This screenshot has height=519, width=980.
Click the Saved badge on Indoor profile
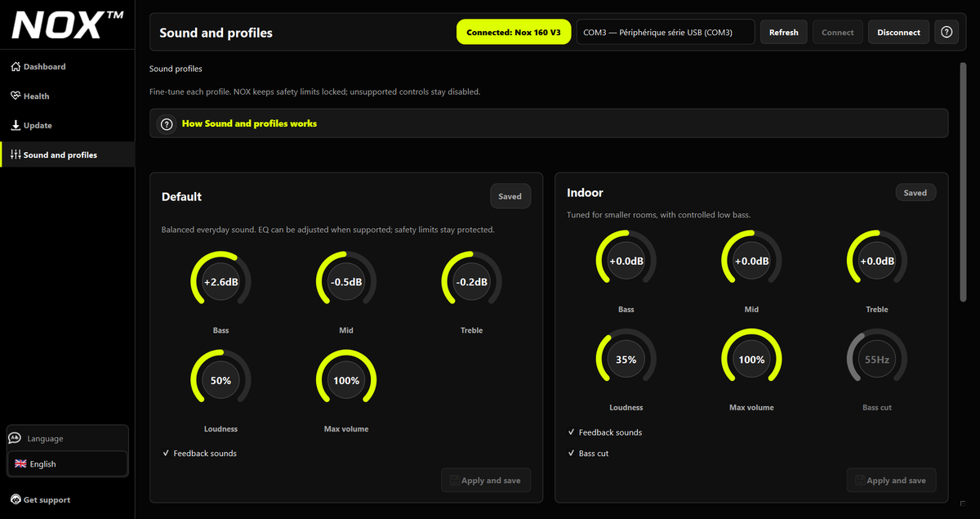[915, 193]
